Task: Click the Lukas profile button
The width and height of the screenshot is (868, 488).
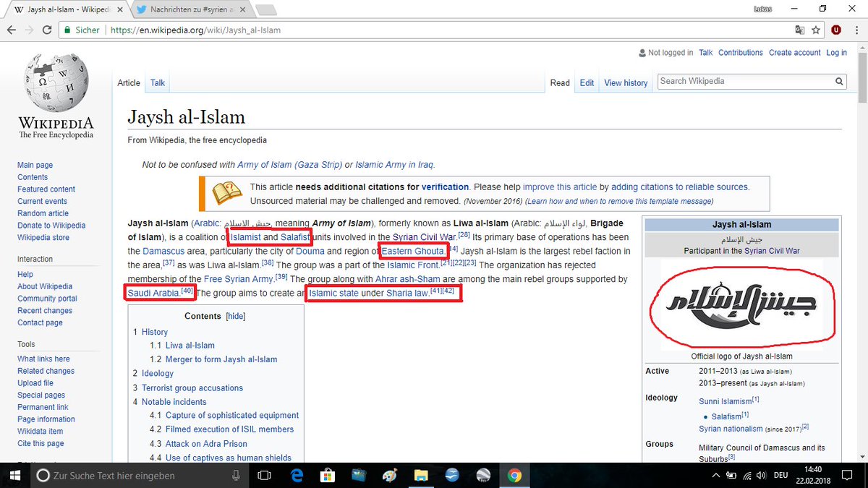Action: [x=762, y=8]
